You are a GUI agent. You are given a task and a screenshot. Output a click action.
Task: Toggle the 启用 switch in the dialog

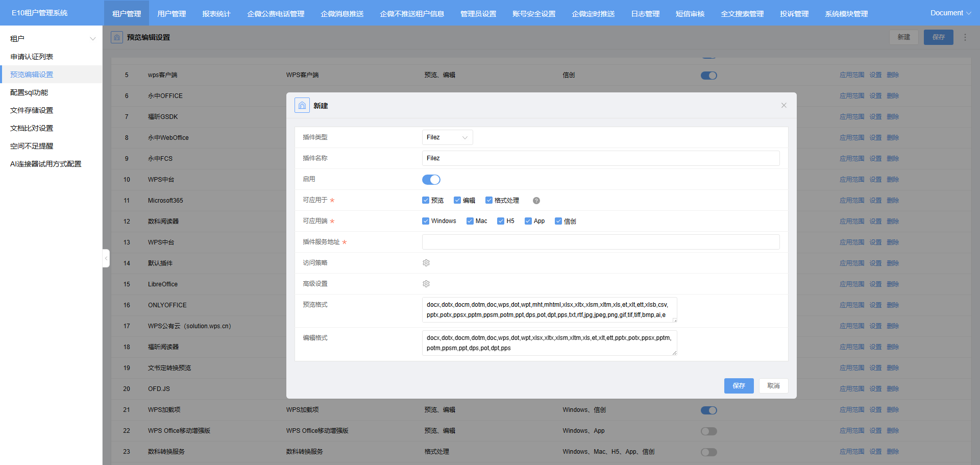point(431,180)
